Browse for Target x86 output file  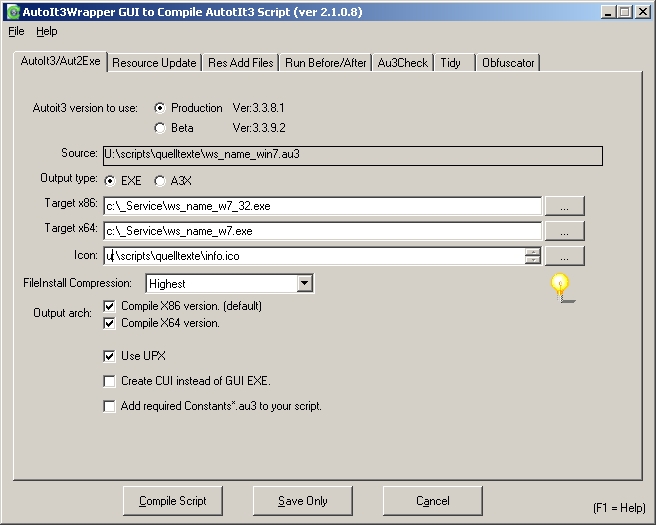565,206
